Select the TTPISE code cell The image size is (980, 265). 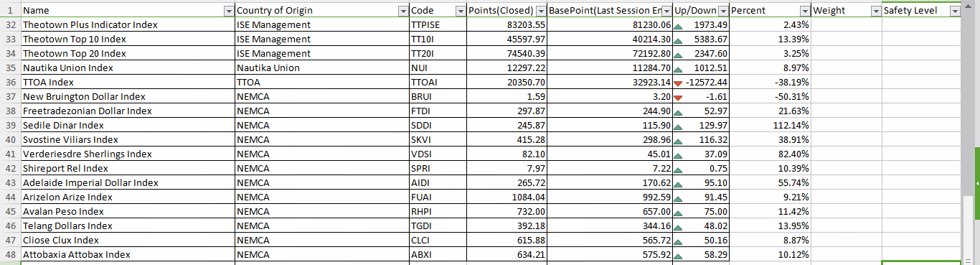(x=438, y=24)
